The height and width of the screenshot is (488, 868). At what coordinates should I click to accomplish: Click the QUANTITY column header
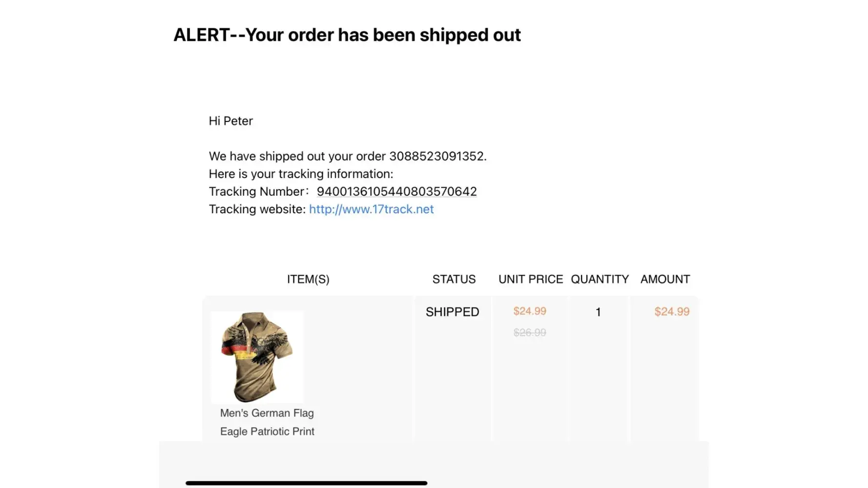pos(599,280)
